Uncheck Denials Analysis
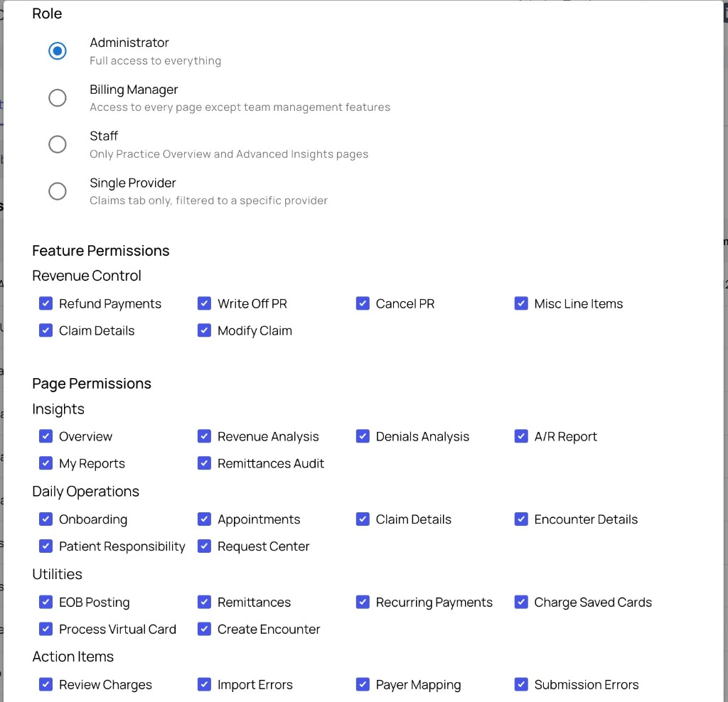 point(363,436)
